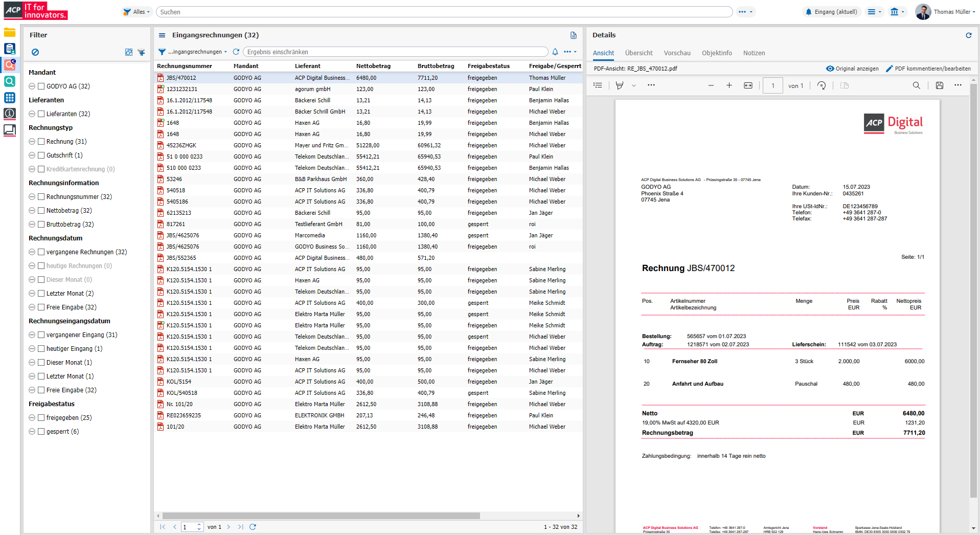Expand the Thomas Müller user menu
This screenshot has height=535, width=980.
pos(951,12)
